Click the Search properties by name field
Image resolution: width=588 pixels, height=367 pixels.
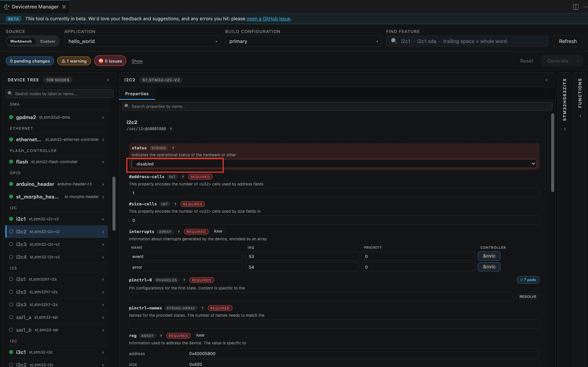(x=337, y=106)
